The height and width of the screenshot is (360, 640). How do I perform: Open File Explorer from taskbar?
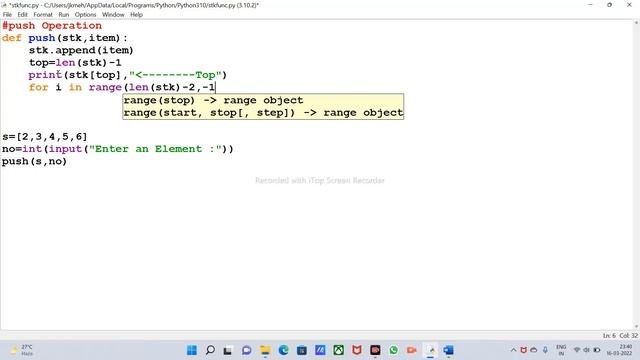(265, 350)
